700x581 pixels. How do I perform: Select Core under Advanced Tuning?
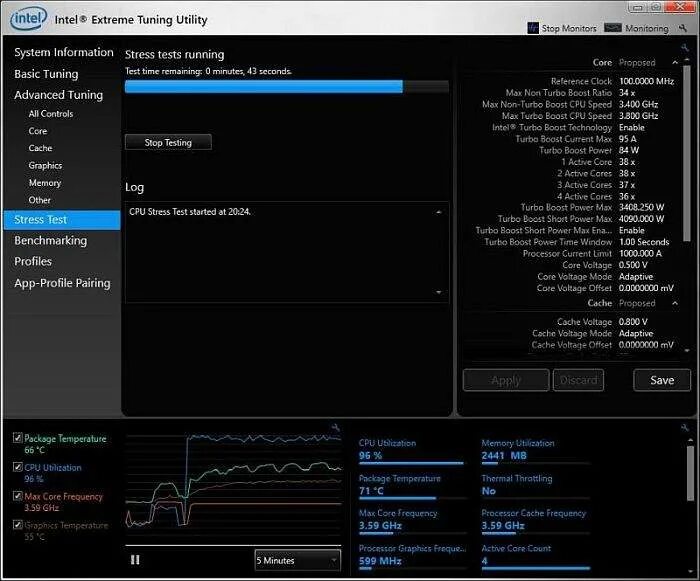click(38, 131)
